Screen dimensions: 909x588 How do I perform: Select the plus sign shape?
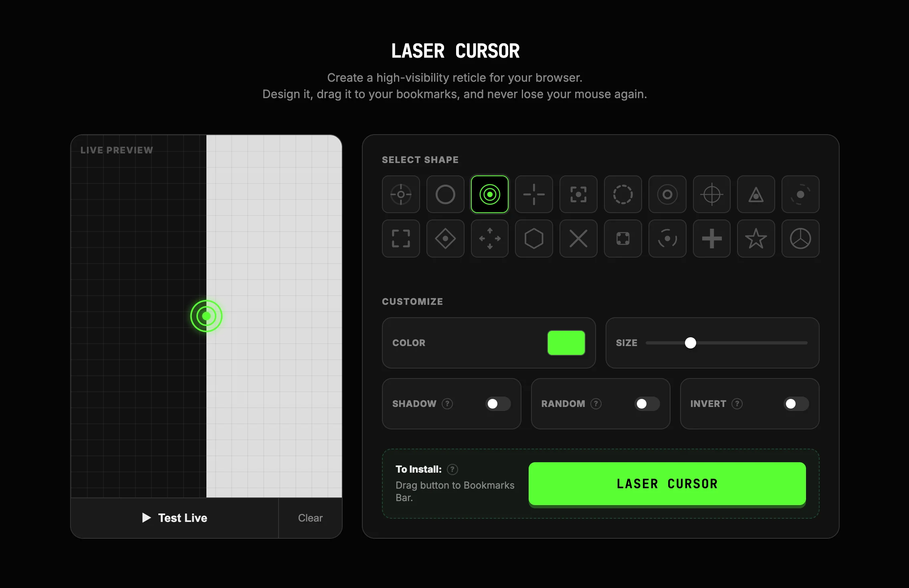pyautogui.click(x=712, y=239)
